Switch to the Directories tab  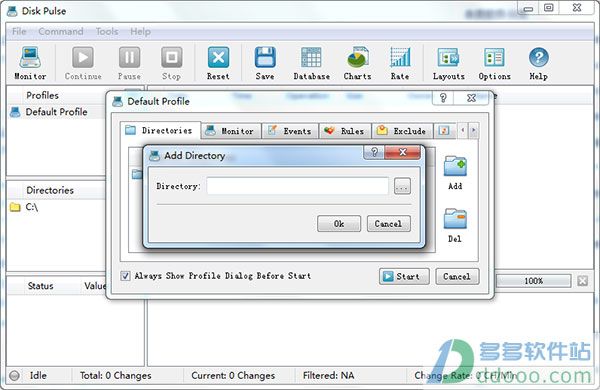pos(160,131)
